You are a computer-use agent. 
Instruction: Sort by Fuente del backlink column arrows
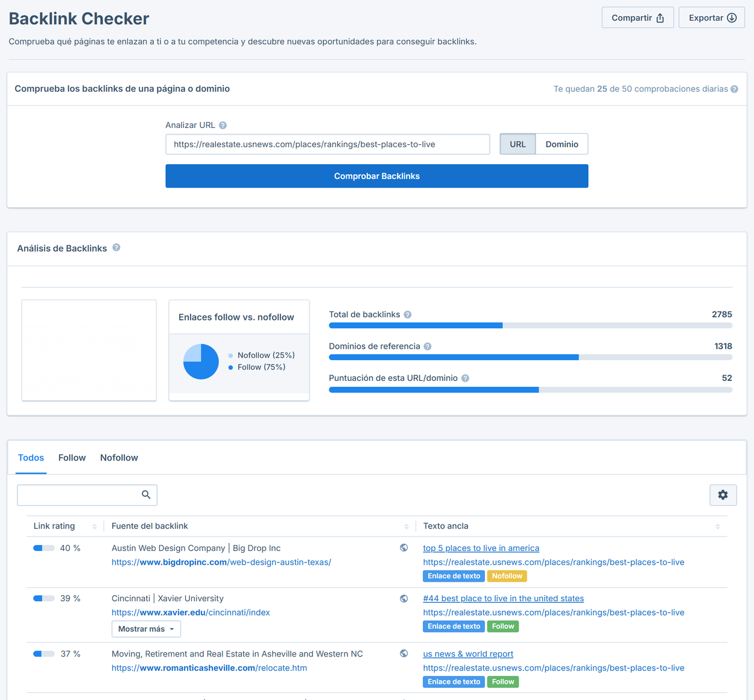[406, 526]
